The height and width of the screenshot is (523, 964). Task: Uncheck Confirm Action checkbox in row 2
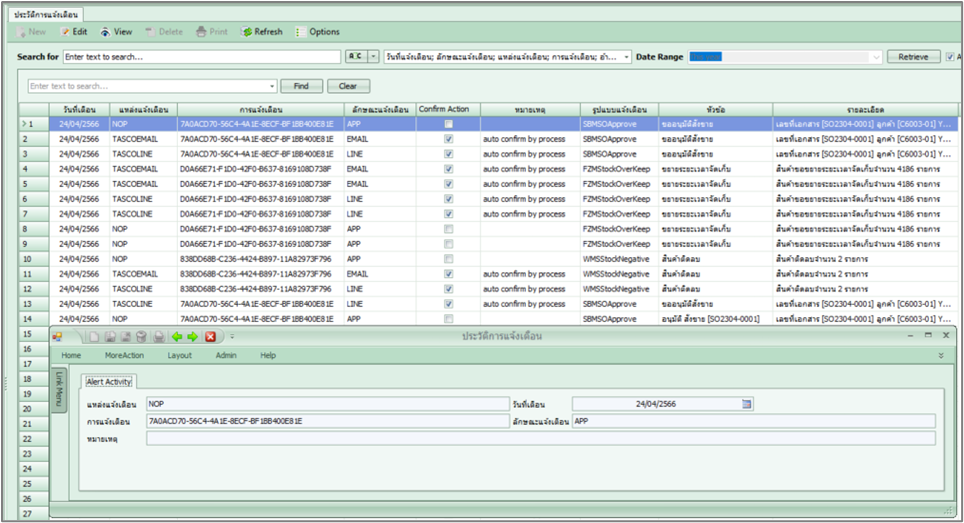pyautogui.click(x=448, y=139)
